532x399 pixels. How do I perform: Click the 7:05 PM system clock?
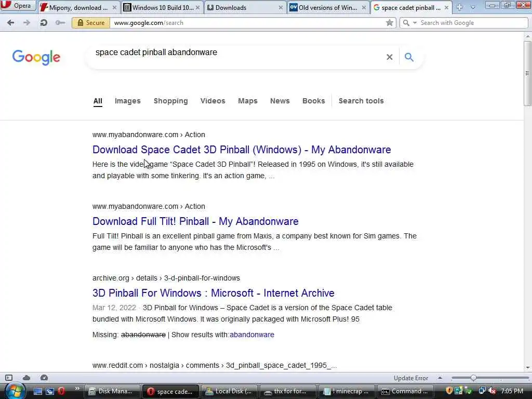[512, 391]
